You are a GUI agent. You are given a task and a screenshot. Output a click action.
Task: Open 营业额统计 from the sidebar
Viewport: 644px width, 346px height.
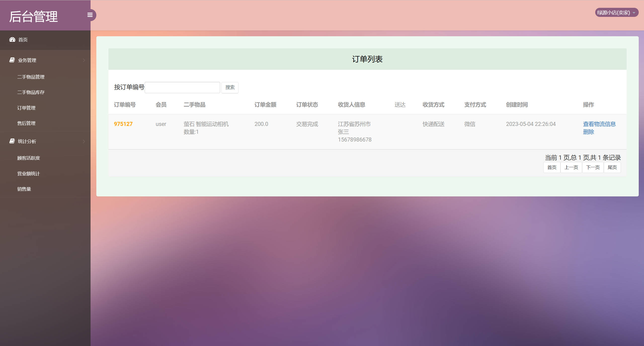28,174
